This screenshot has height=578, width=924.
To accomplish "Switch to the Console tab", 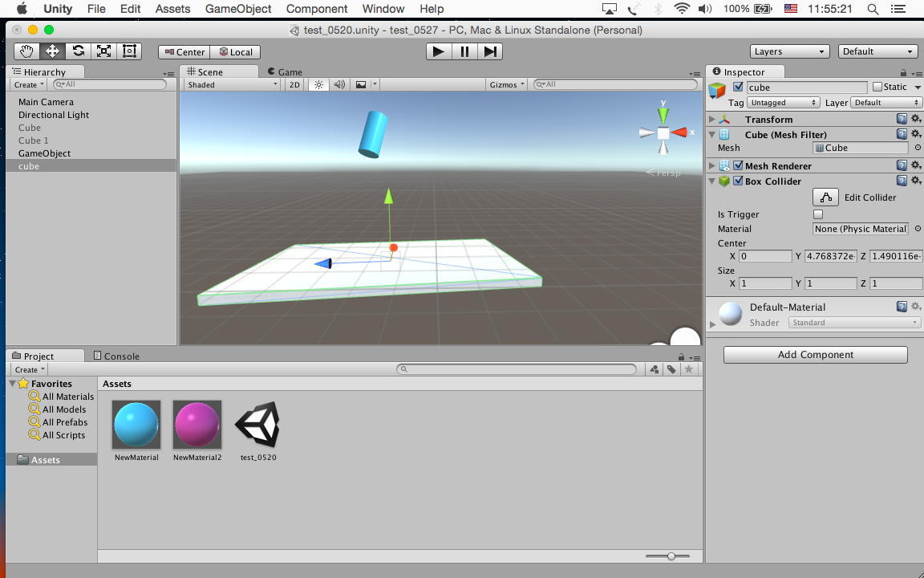I will coord(116,356).
